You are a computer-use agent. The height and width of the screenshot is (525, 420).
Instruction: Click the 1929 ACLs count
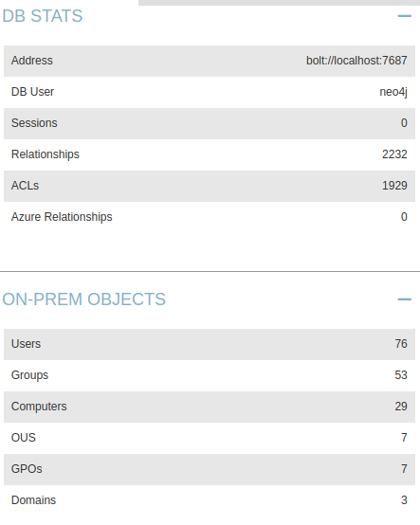point(394,186)
